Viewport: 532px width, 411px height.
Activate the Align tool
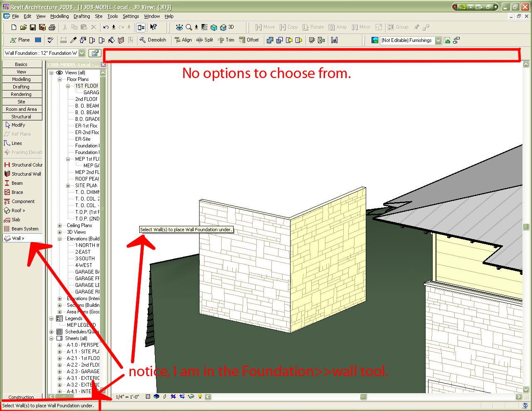pyautogui.click(x=183, y=40)
